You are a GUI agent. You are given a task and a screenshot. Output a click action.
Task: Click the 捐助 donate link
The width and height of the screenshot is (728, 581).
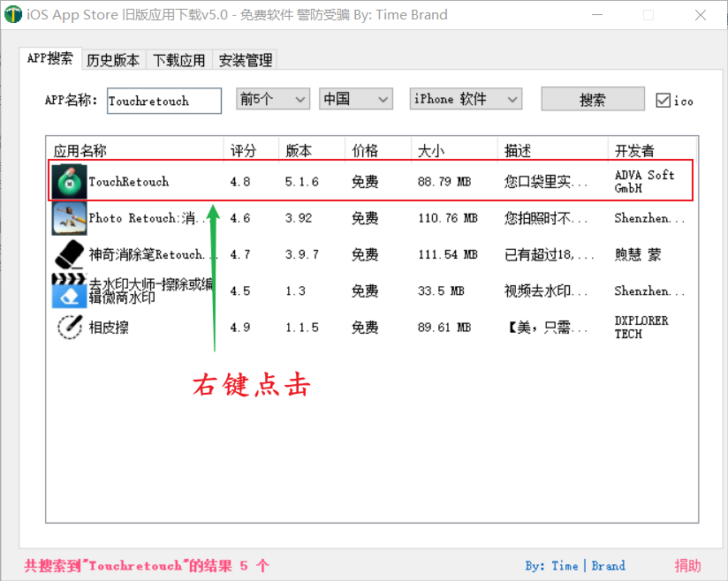(687, 566)
